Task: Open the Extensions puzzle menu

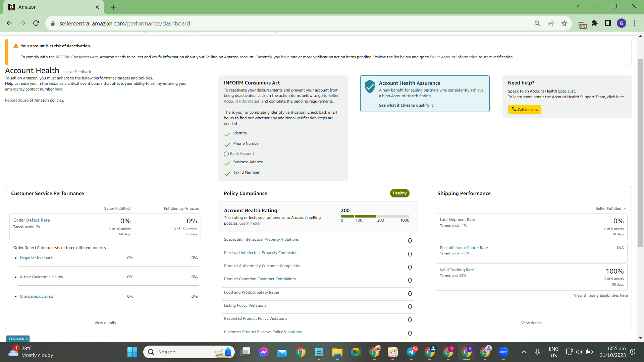Action: tap(595, 23)
